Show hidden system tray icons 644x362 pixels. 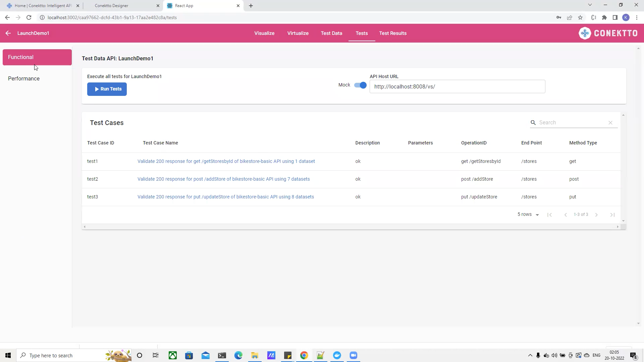click(530, 355)
